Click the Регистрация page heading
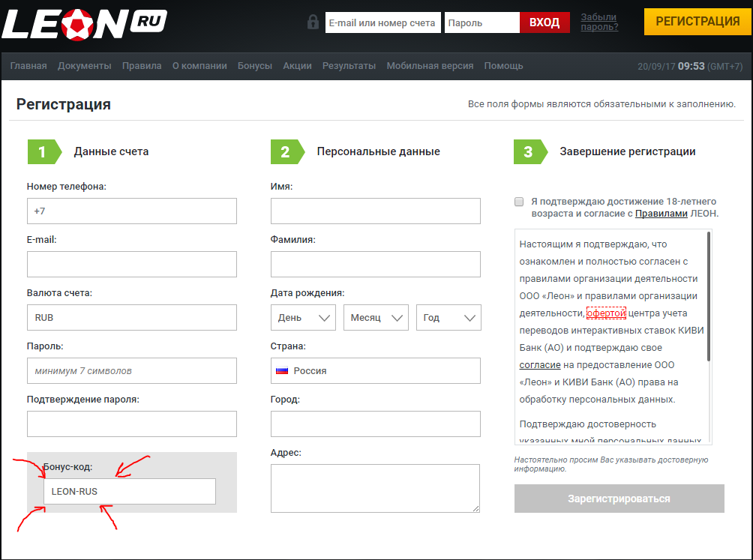 pyautogui.click(x=64, y=104)
